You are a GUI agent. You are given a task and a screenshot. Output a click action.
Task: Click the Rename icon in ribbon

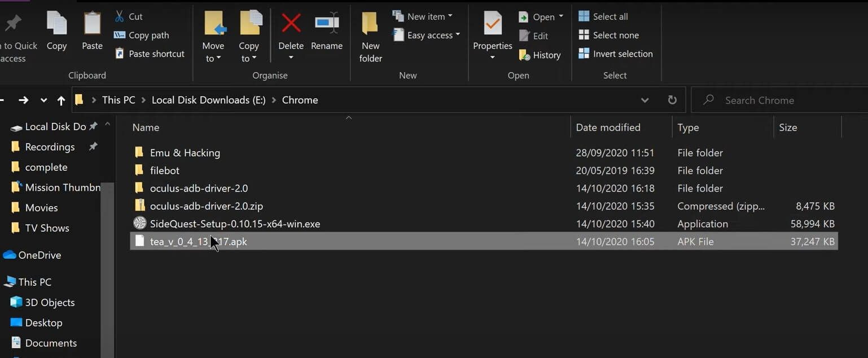point(327,24)
